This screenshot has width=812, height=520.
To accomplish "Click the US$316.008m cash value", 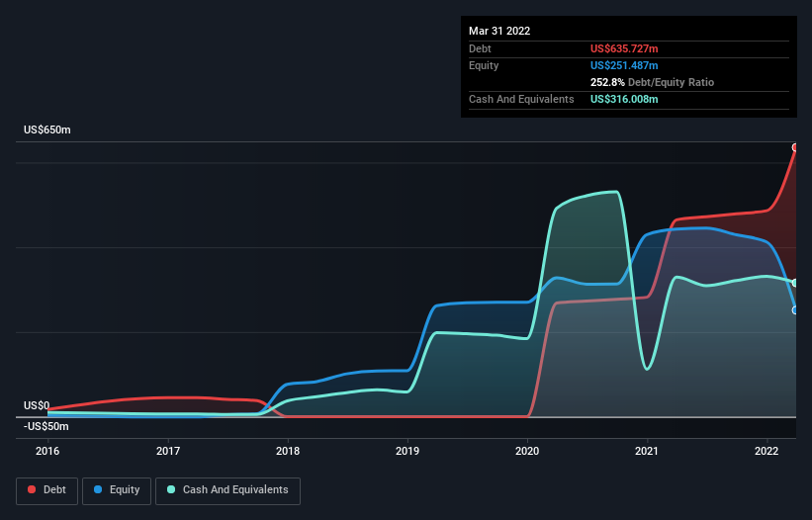I will [624, 99].
